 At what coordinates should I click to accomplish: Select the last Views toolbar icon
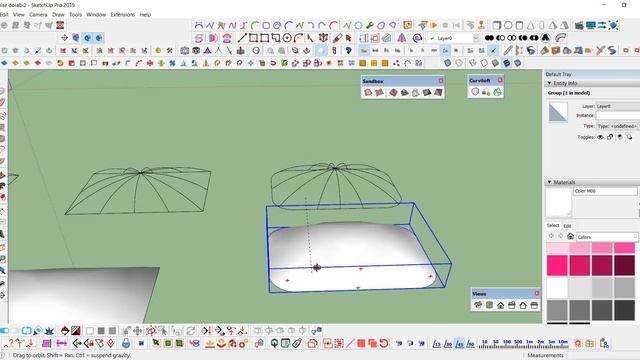click(x=534, y=305)
